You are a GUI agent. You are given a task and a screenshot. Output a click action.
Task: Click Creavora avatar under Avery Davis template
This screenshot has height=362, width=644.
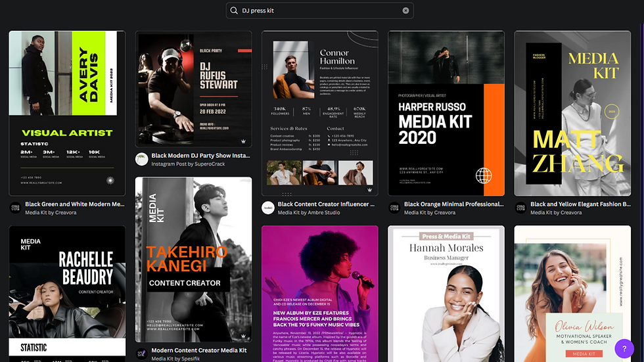pyautogui.click(x=15, y=208)
